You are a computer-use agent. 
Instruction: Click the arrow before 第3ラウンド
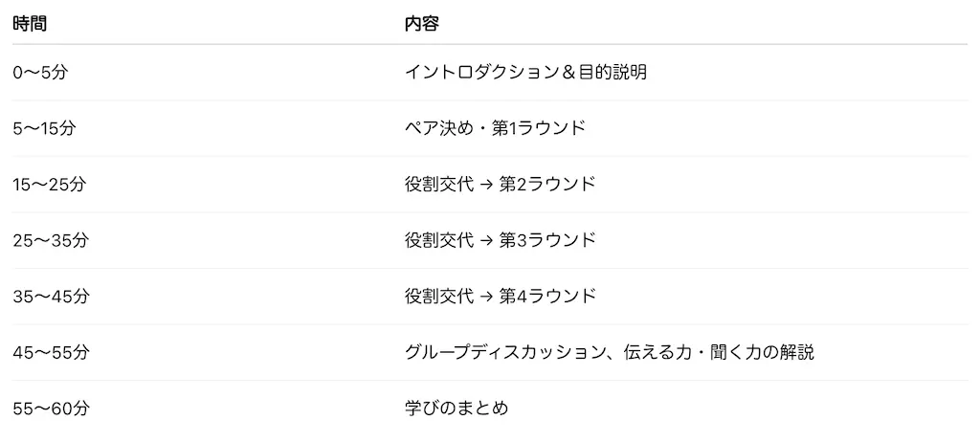[486, 240]
